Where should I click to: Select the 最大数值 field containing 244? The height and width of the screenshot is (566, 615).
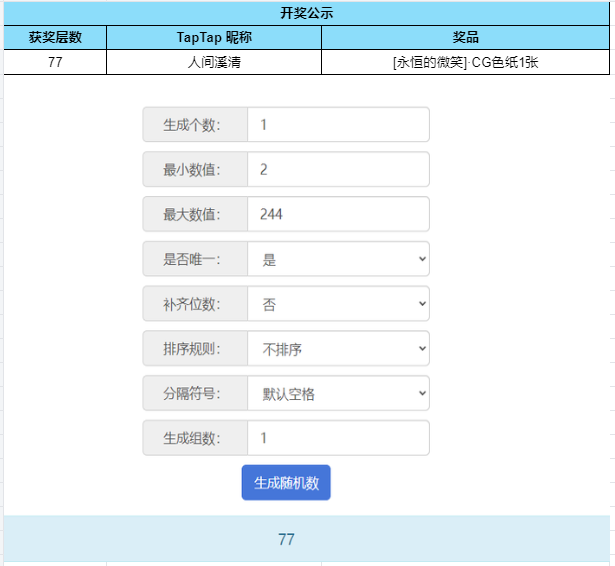pyautogui.click(x=338, y=214)
